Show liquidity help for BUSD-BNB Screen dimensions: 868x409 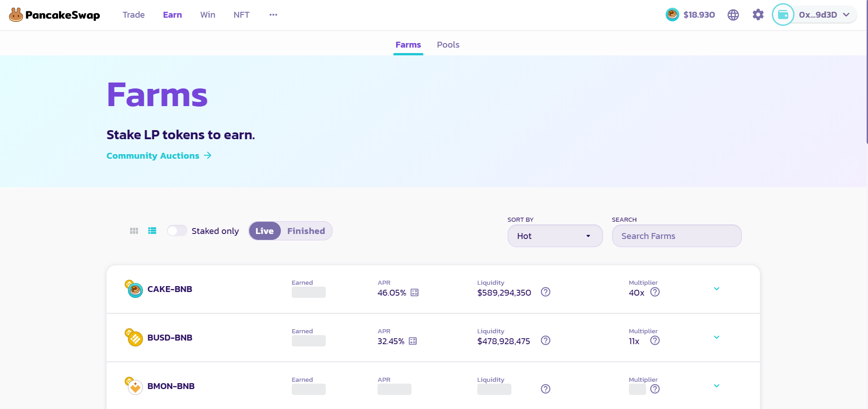546,341
